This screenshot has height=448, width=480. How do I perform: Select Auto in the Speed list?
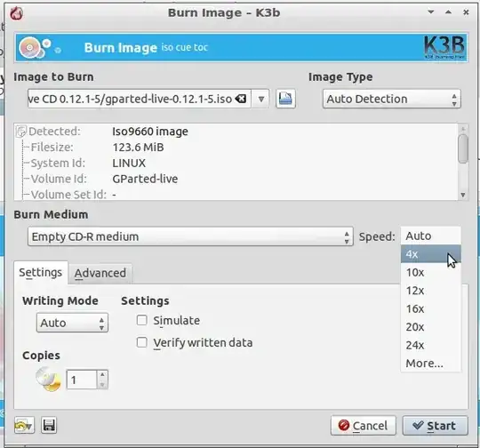[x=431, y=236]
